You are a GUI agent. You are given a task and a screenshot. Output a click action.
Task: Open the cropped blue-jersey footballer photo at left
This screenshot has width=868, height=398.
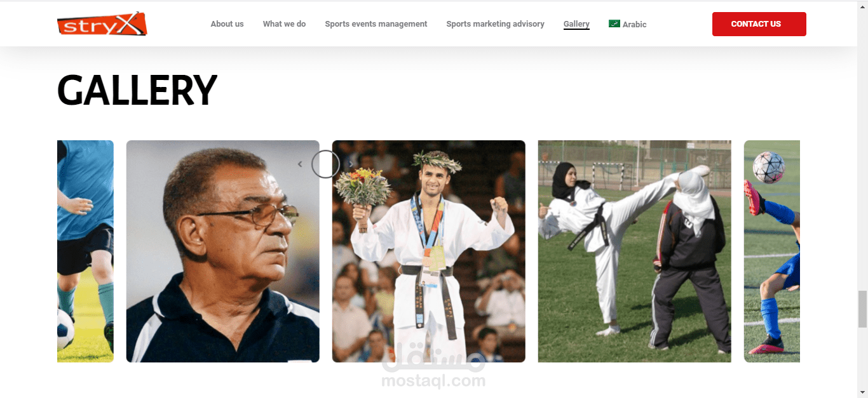[x=85, y=251]
